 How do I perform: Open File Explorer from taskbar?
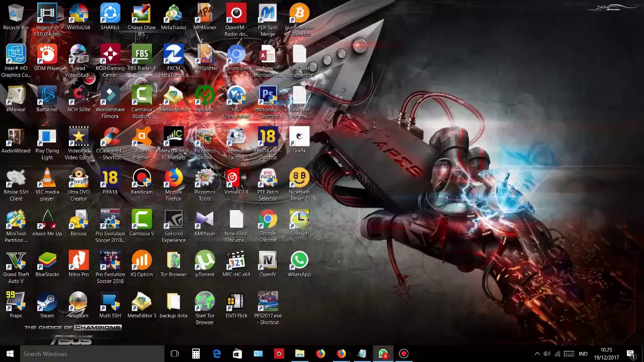coord(299,353)
